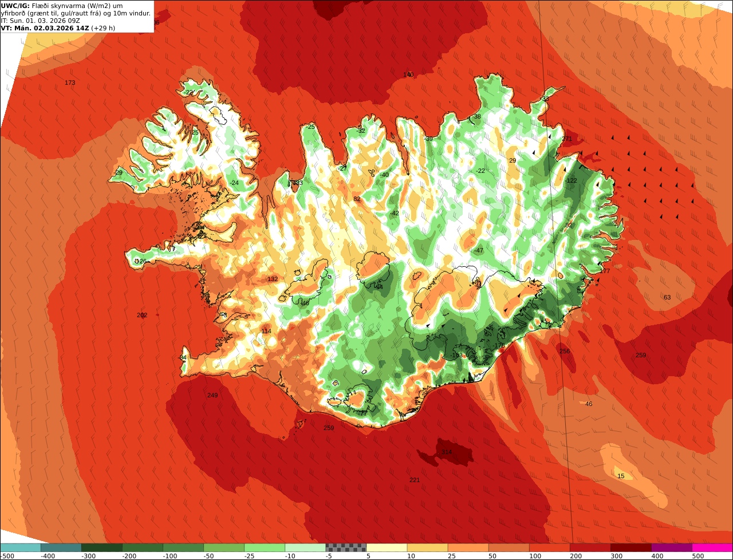Click the map value -122 in eastern Iceland
Viewport: 733px width, 560px height.
coord(570,181)
